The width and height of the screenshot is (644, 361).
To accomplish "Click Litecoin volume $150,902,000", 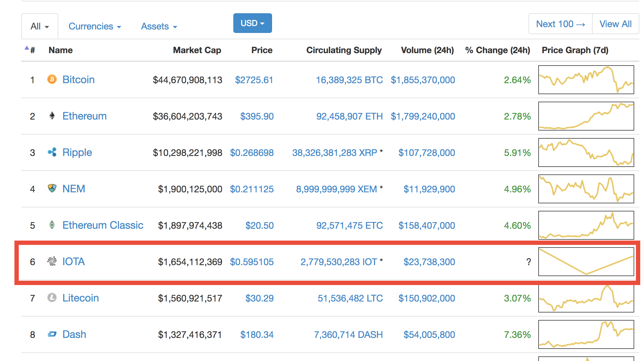I will pos(427,298).
